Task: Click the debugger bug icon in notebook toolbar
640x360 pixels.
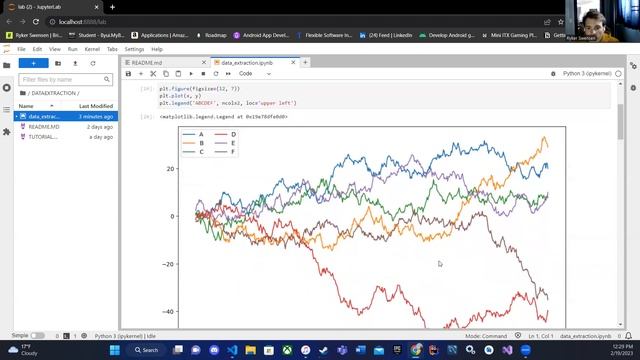Action: (x=553, y=74)
